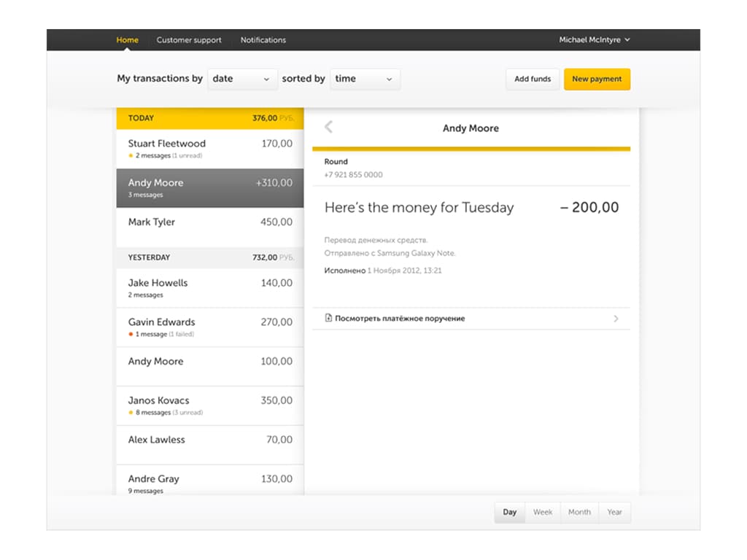Click the New payment button
This screenshot has width=747, height=560.
[597, 79]
